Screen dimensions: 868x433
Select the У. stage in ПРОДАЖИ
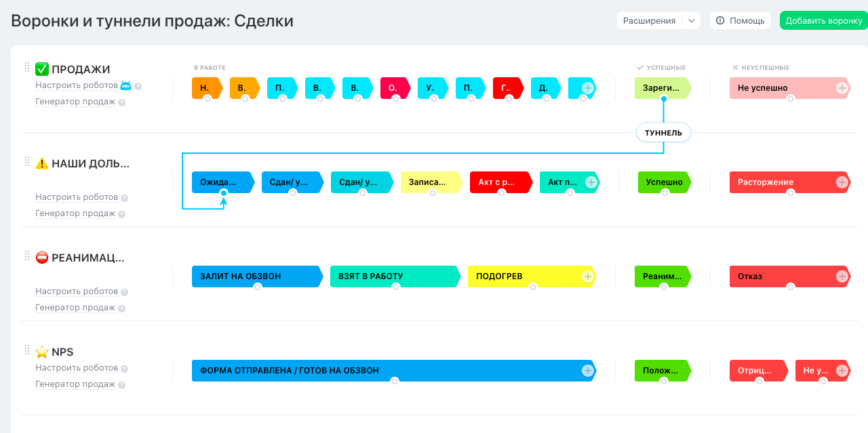[x=433, y=88]
